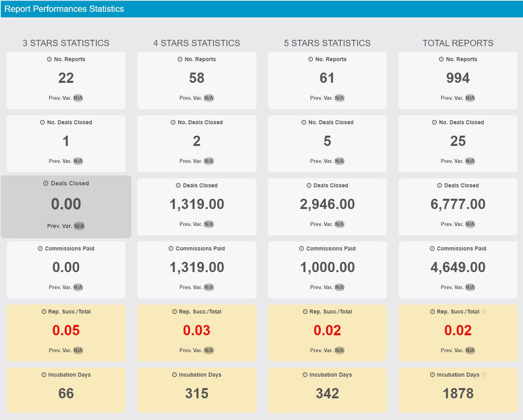Screen dimensions: 523x420
Task: Click clock icon beside 5 Stars No. Reports
Action: pos(310,59)
